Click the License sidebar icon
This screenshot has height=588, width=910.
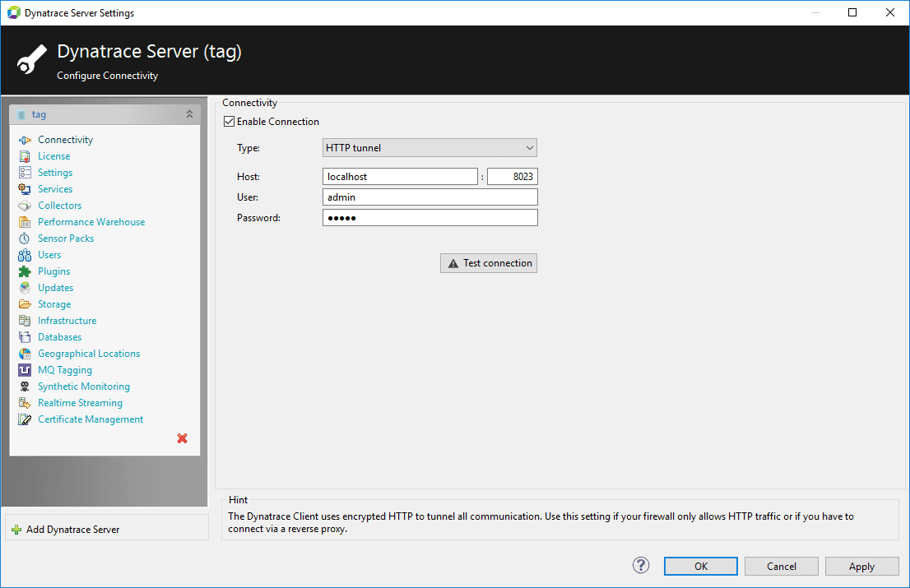[25, 156]
